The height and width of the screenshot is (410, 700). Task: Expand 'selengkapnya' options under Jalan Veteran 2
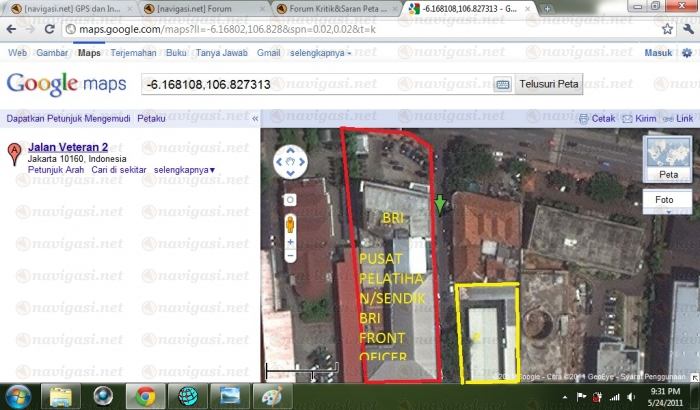coord(185,170)
